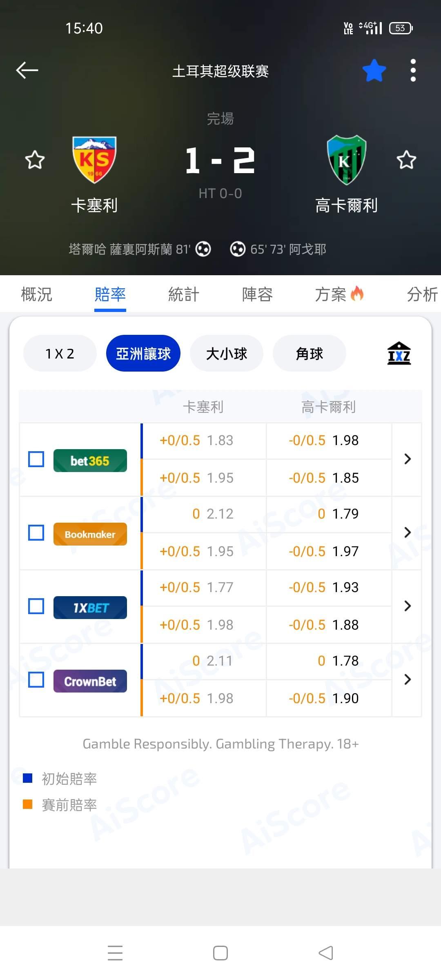
Task: Switch to the 陣容 tab
Action: coord(257,294)
